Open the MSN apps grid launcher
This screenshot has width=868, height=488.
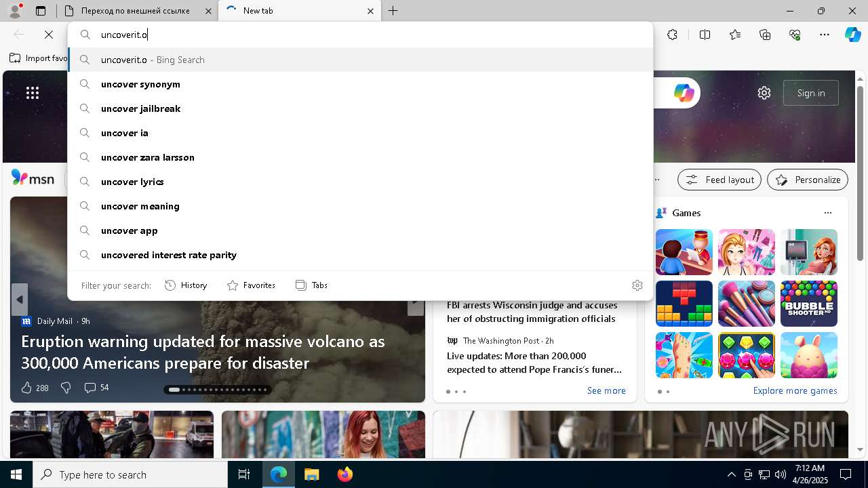(x=33, y=93)
